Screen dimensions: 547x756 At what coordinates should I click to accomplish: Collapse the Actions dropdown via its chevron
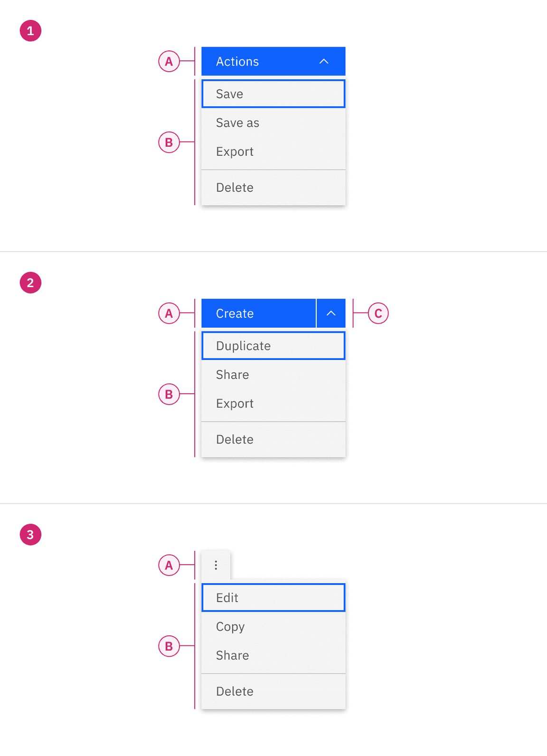coord(324,61)
